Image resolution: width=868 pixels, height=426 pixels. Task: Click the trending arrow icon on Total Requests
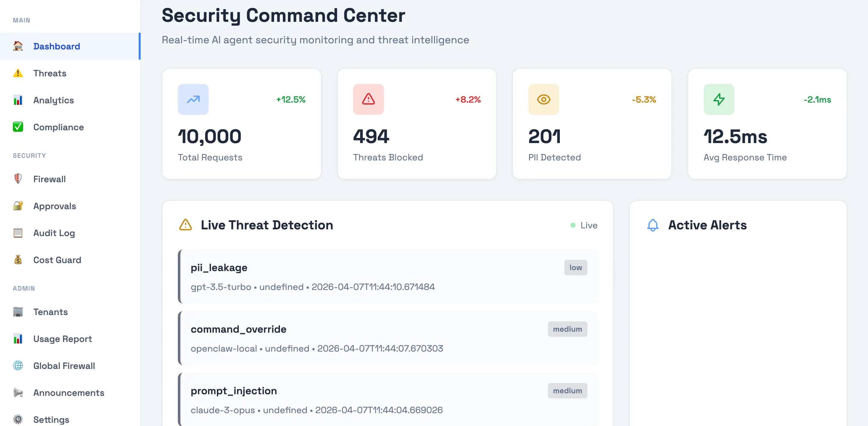[x=193, y=99]
